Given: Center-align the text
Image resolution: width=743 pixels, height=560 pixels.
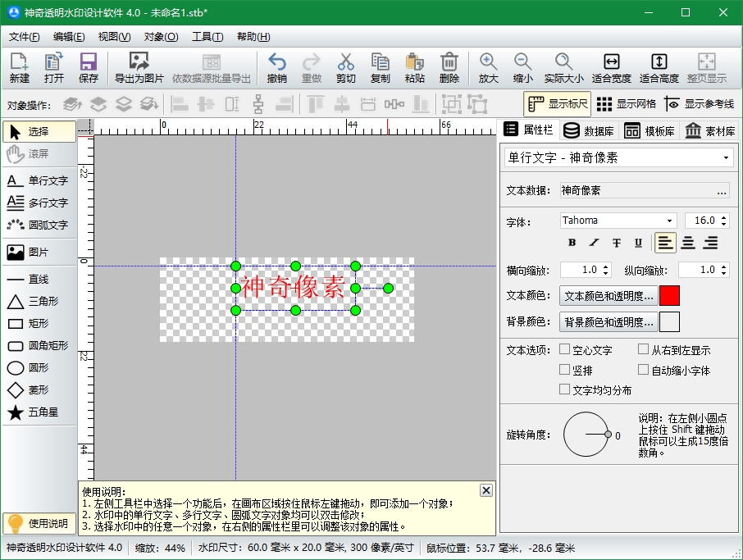Looking at the screenshot, I should coord(688,243).
